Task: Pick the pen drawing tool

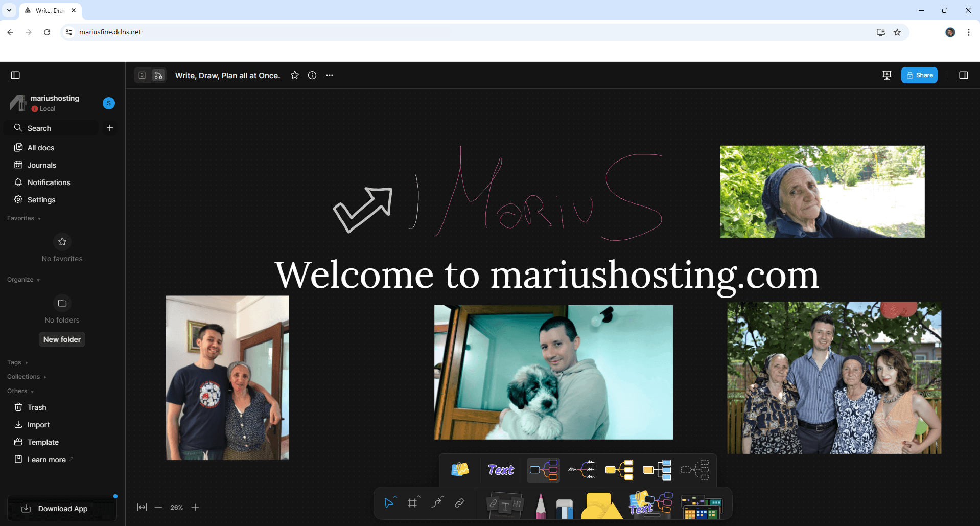Action: (x=541, y=506)
